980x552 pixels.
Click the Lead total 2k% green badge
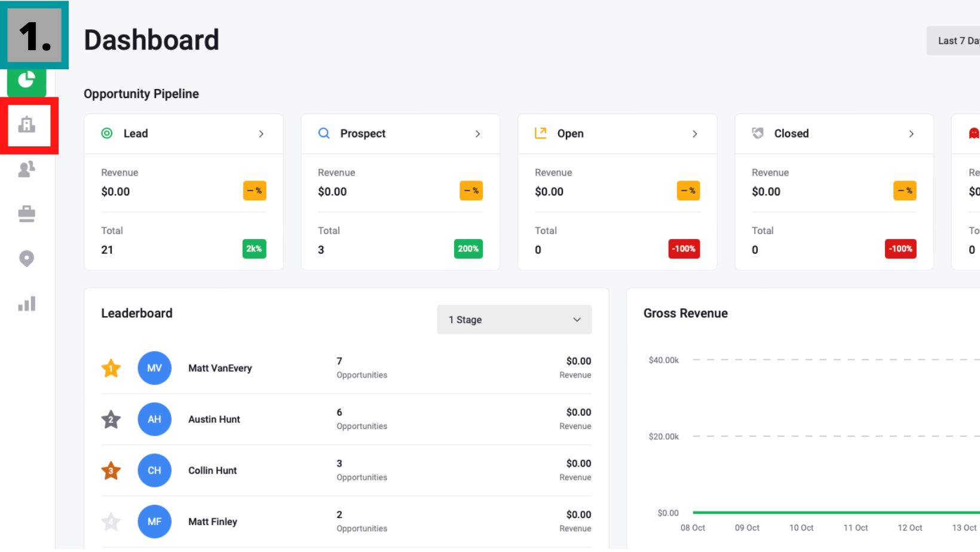[x=255, y=249]
